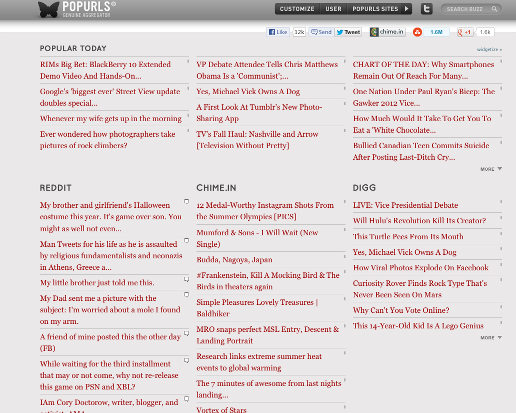Click the Popular Today heading
This screenshot has height=413, width=516.
tap(73, 48)
